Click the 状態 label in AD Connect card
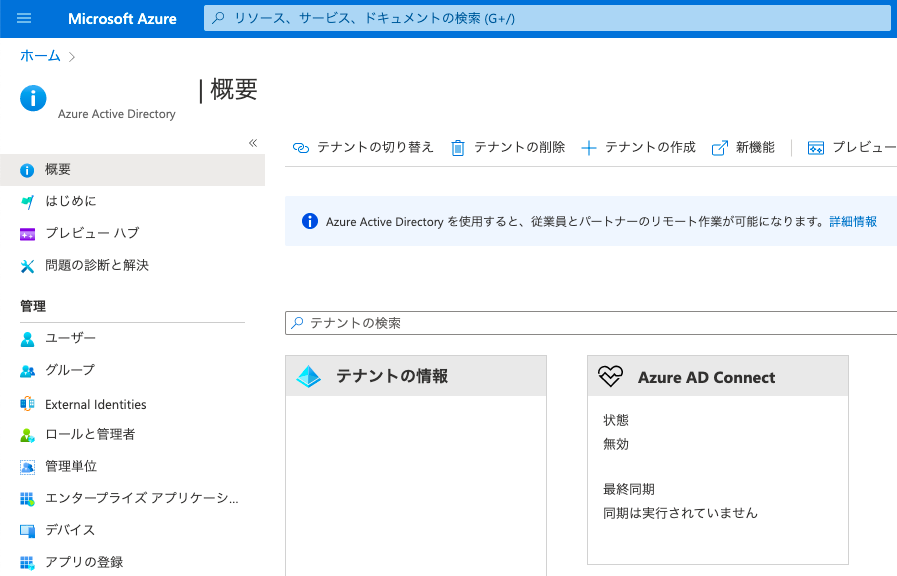 pos(616,420)
